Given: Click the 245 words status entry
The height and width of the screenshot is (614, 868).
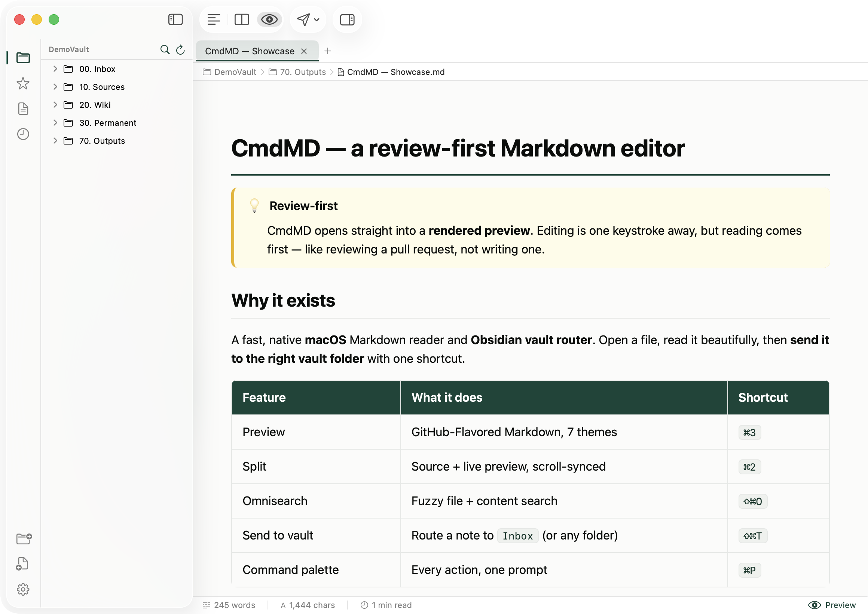Looking at the screenshot, I should [x=229, y=605].
